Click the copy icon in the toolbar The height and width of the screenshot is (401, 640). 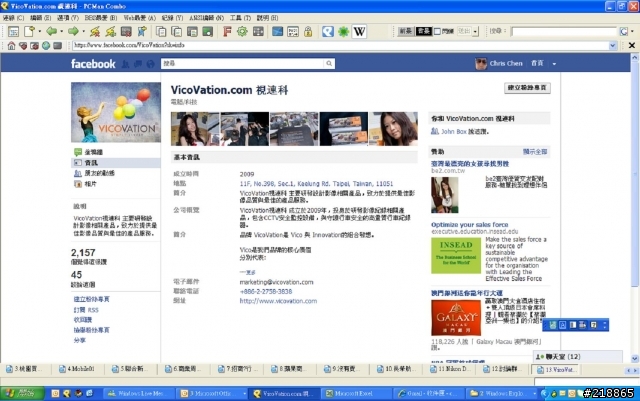161,31
